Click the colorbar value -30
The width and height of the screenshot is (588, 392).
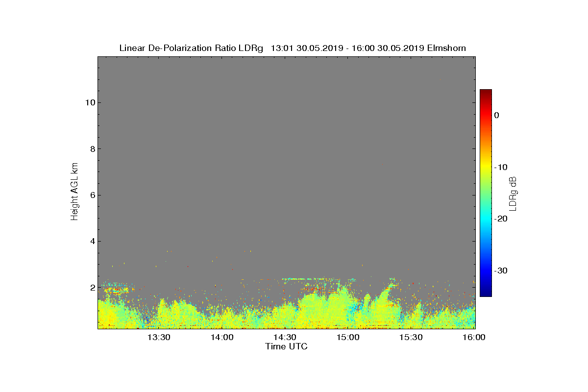(x=501, y=271)
